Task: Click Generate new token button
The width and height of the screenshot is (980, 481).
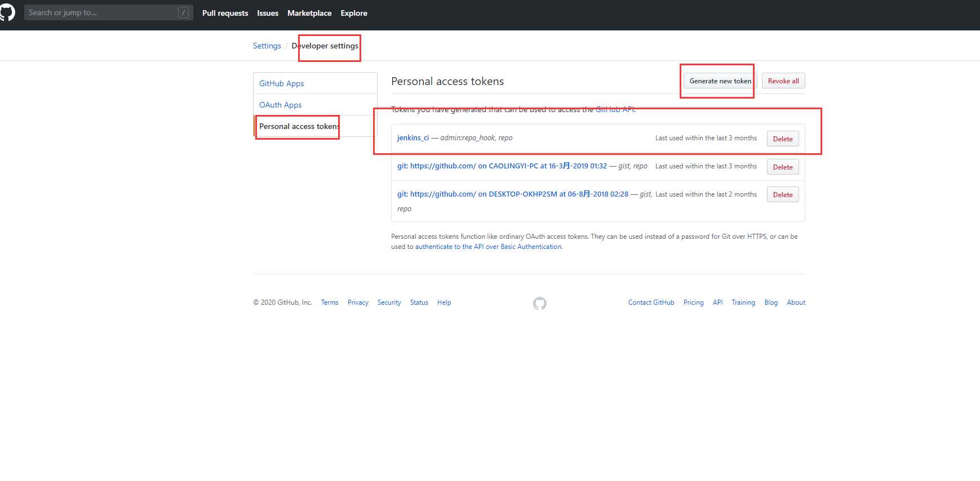Action: coord(720,81)
